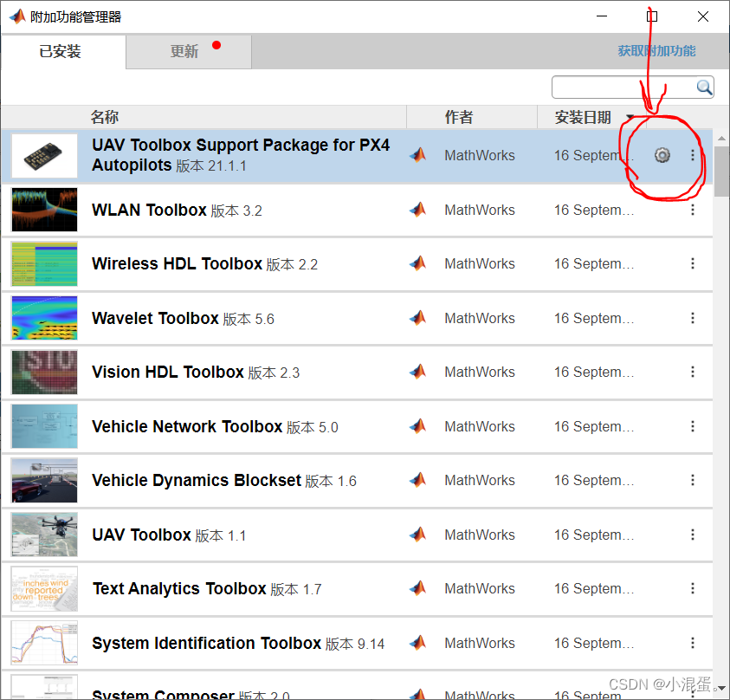The height and width of the screenshot is (700, 730).
Task: Click the 'Vehicle Network Toolbox' name text
Action: [187, 426]
